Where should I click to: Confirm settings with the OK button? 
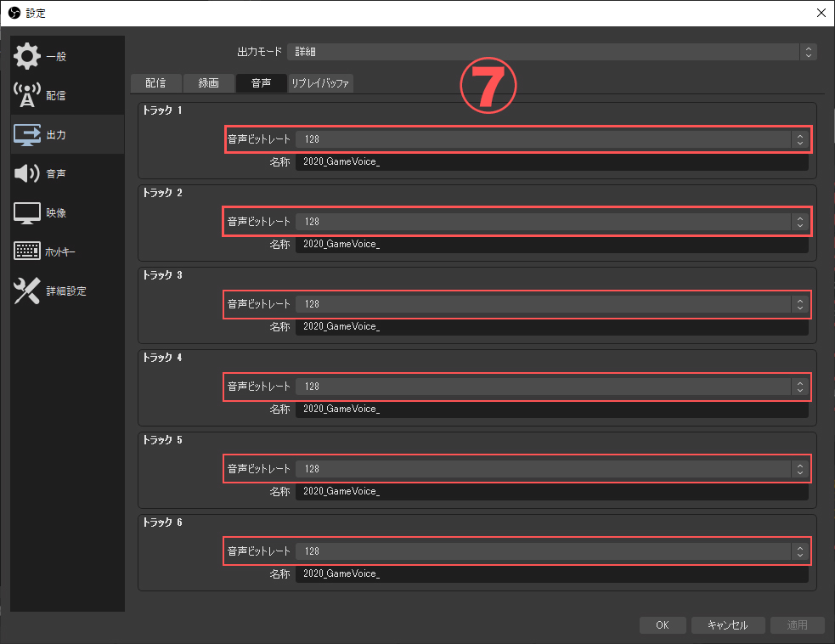pyautogui.click(x=663, y=624)
